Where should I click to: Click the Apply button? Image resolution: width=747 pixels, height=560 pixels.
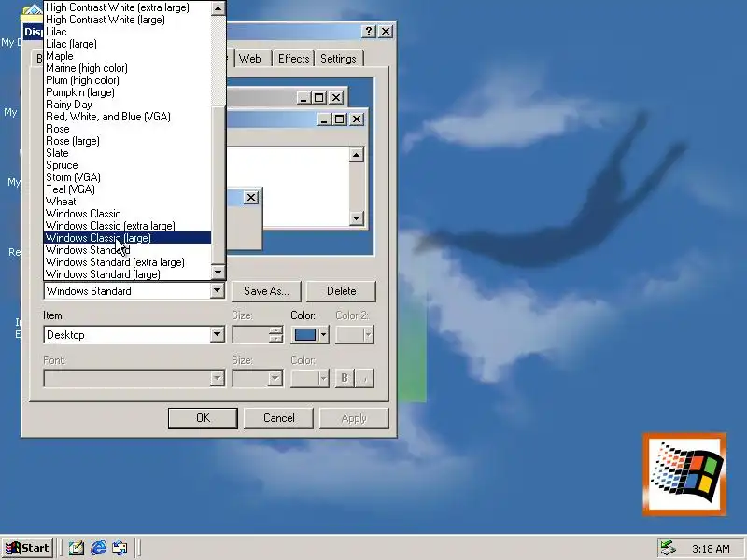pyautogui.click(x=354, y=418)
